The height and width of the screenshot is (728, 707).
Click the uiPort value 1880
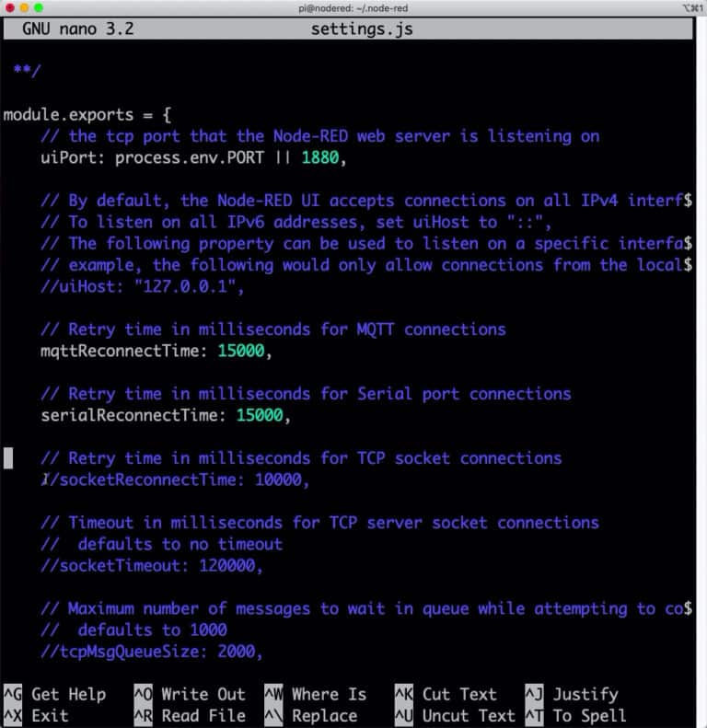[320, 158]
